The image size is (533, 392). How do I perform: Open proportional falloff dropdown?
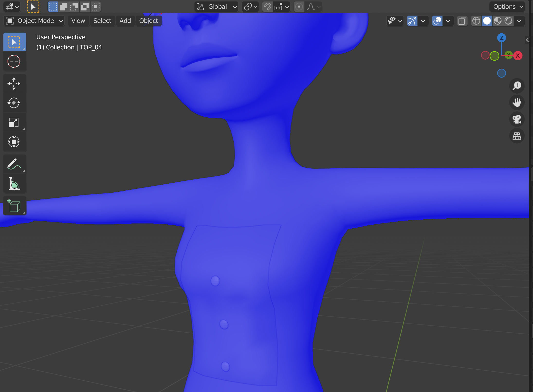(x=313, y=7)
